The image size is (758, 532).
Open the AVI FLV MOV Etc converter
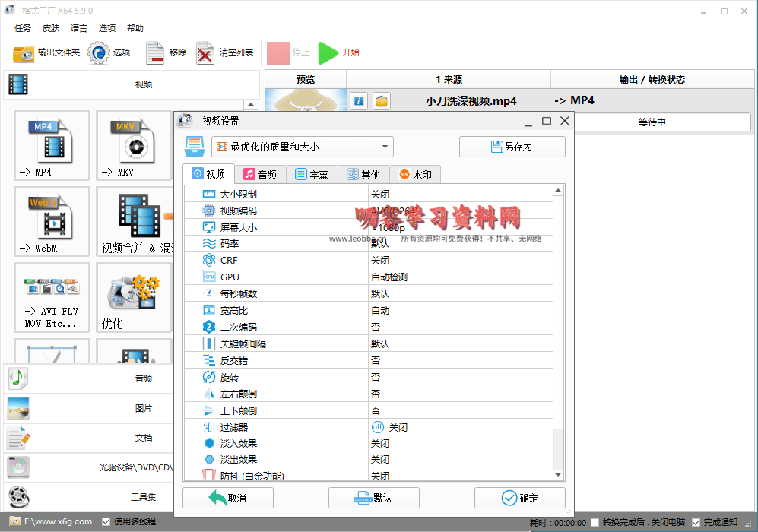point(52,296)
